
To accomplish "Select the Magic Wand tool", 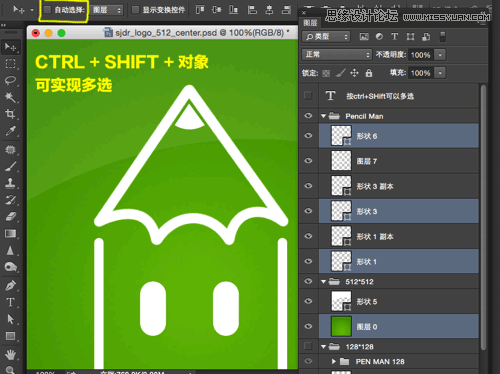I will point(10,97).
